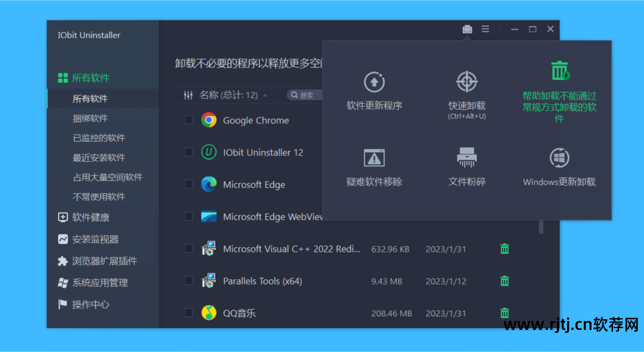Open the toolbox briefcase icon
This screenshot has height=352, width=644.
[467, 29]
